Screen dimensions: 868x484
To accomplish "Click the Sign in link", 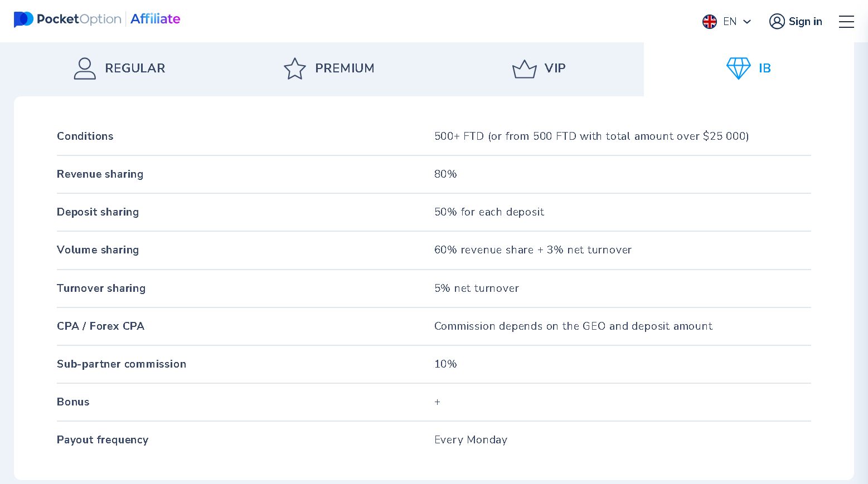I will [x=805, y=22].
